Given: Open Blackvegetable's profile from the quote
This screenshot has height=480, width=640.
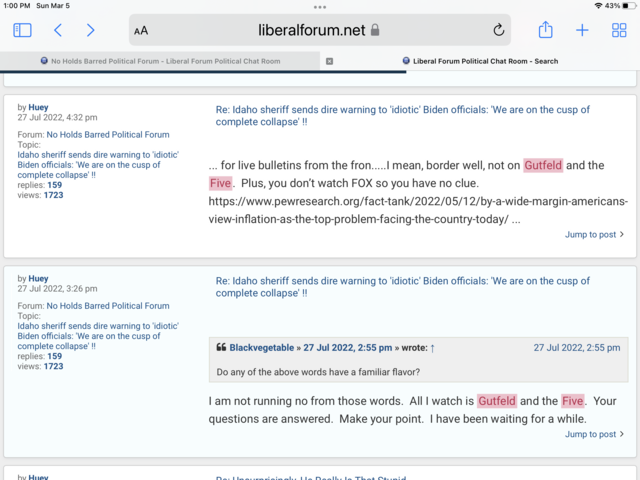Looking at the screenshot, I should [x=262, y=348].
